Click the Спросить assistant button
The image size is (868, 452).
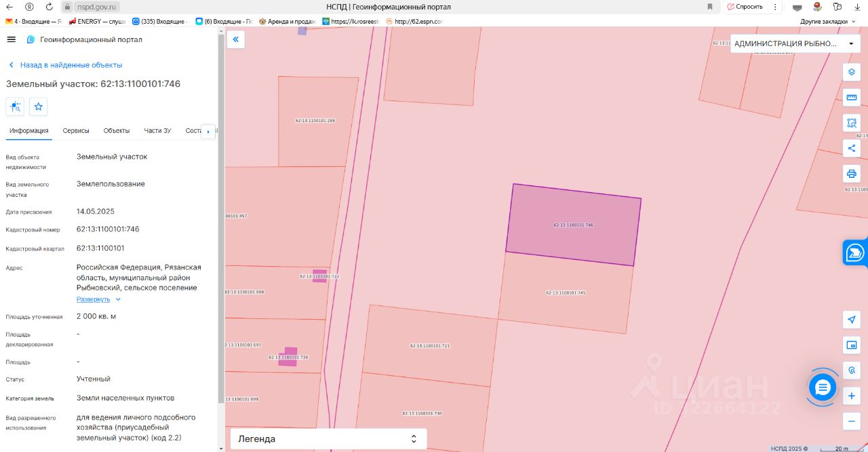(745, 7)
